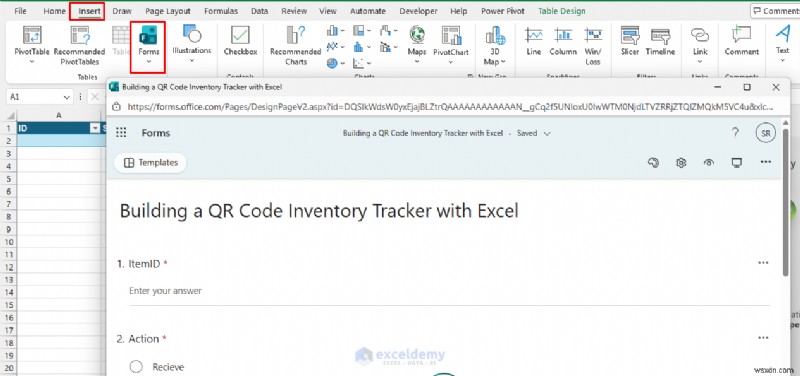
Task: Insert a Column sparkline
Action: tap(563, 41)
